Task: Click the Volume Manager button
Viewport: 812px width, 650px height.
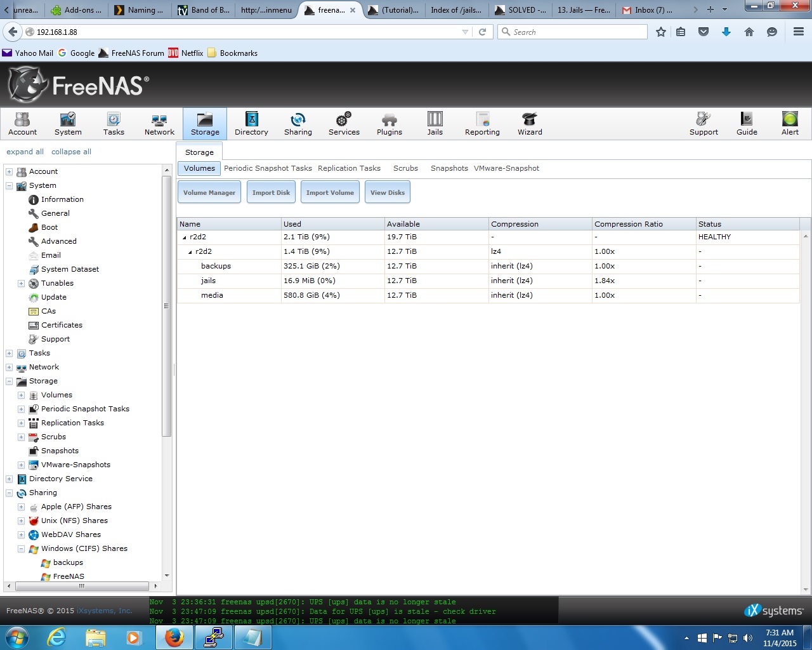Action: (209, 192)
